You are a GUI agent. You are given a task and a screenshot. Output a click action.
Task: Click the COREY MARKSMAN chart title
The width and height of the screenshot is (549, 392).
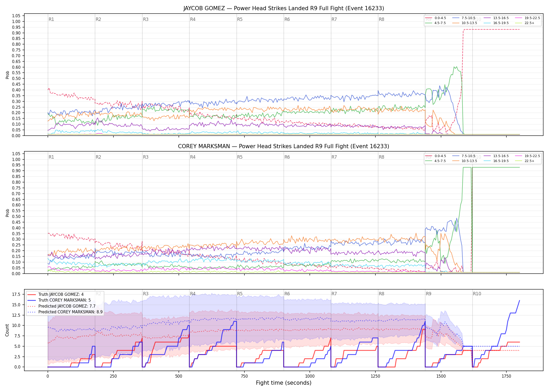click(284, 146)
